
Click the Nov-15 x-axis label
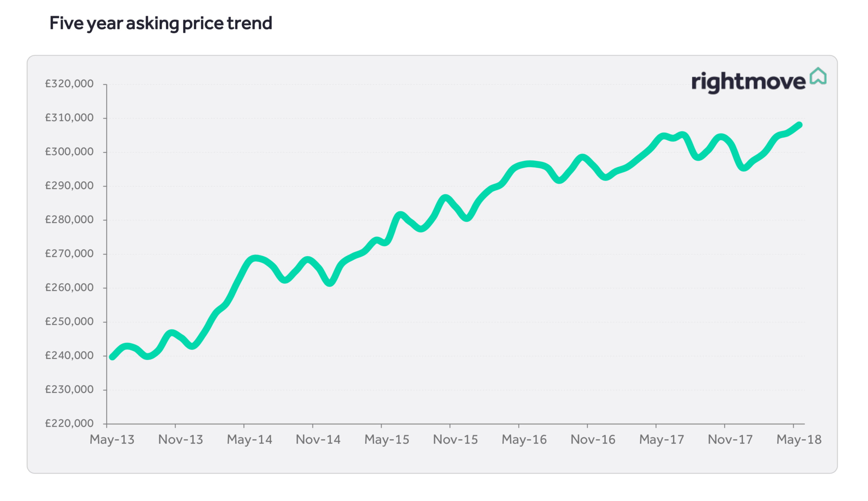(x=455, y=439)
